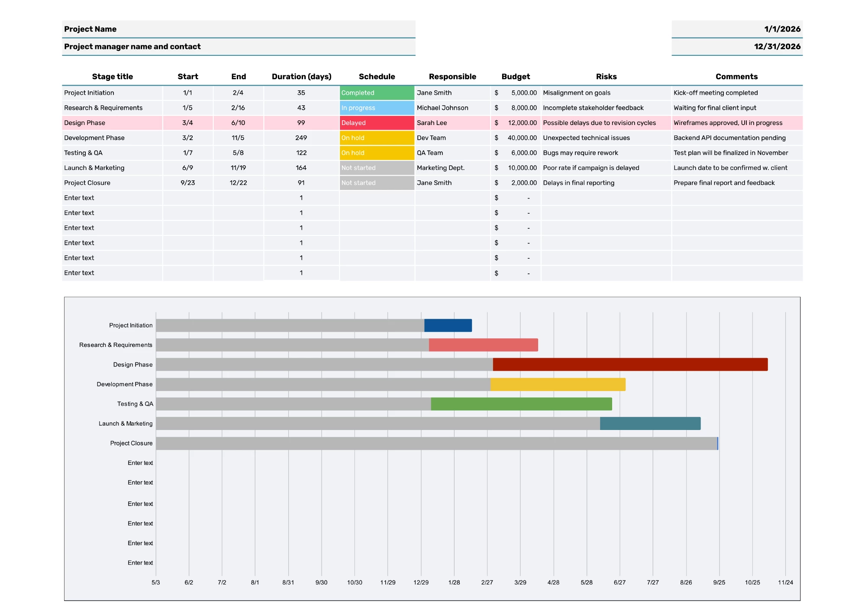This screenshot has width=852, height=616.
Task: Open the Completed schedule status dropdown
Action: point(377,93)
